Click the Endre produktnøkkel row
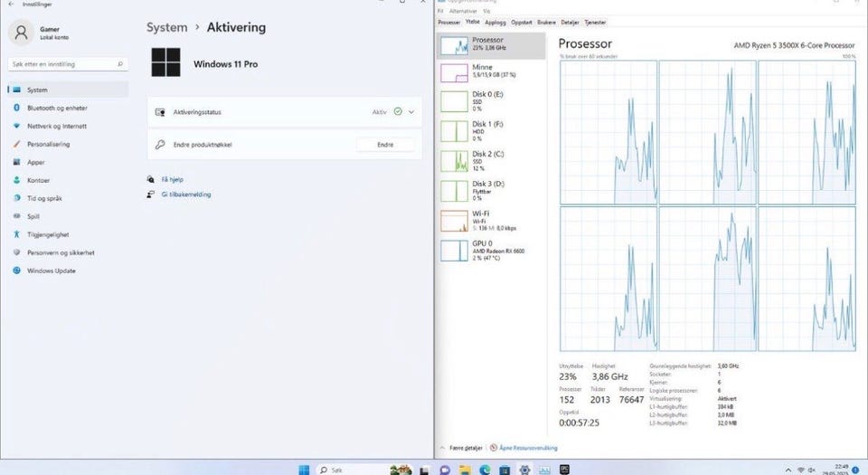 click(285, 145)
